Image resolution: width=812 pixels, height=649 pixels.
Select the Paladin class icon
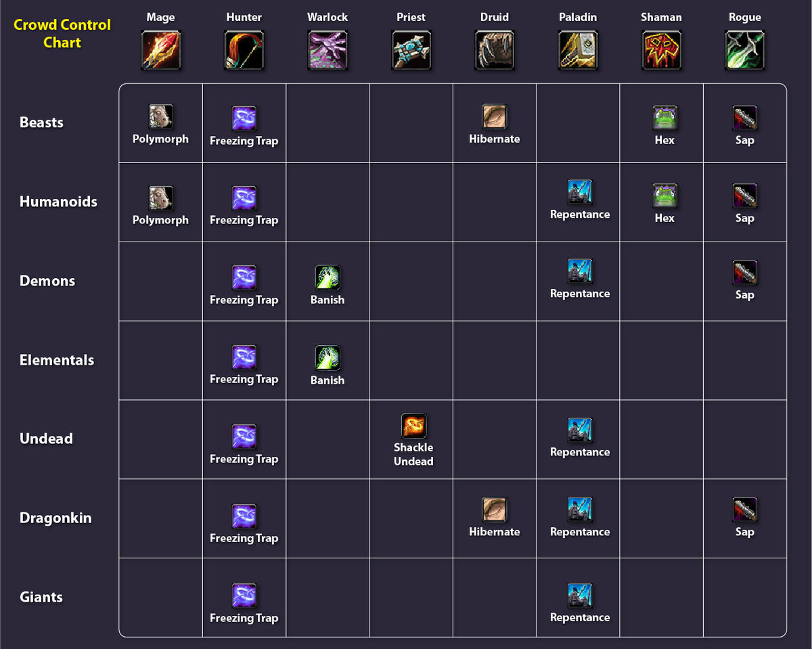[x=578, y=49]
